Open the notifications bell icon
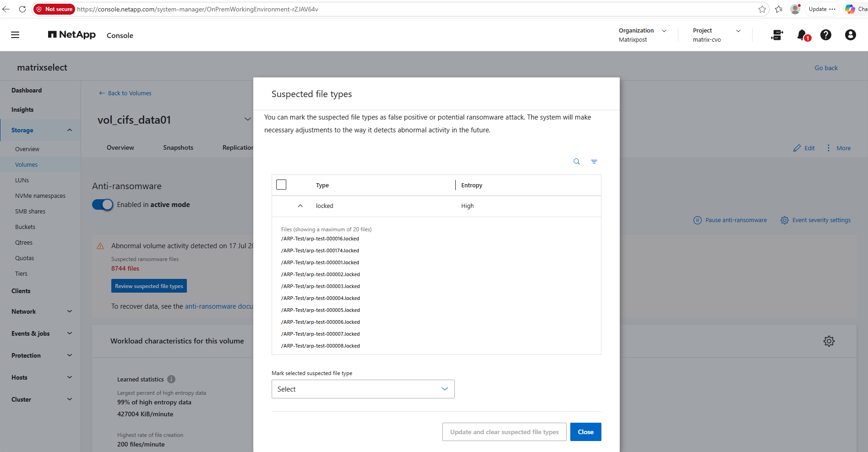 click(803, 35)
